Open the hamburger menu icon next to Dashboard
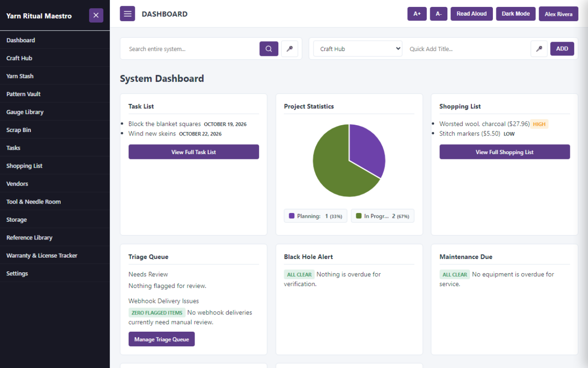The width and height of the screenshot is (588, 368). (x=127, y=14)
